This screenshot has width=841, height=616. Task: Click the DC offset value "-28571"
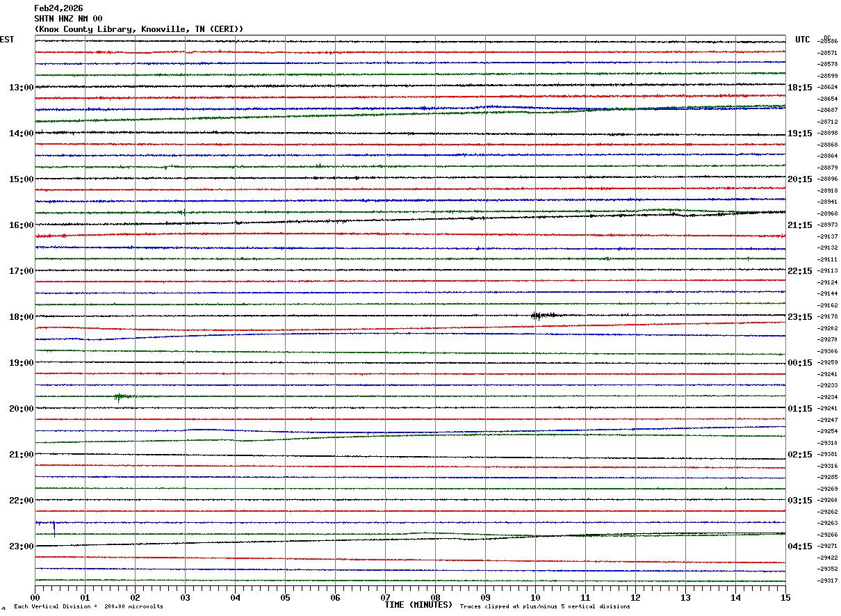[x=828, y=53]
